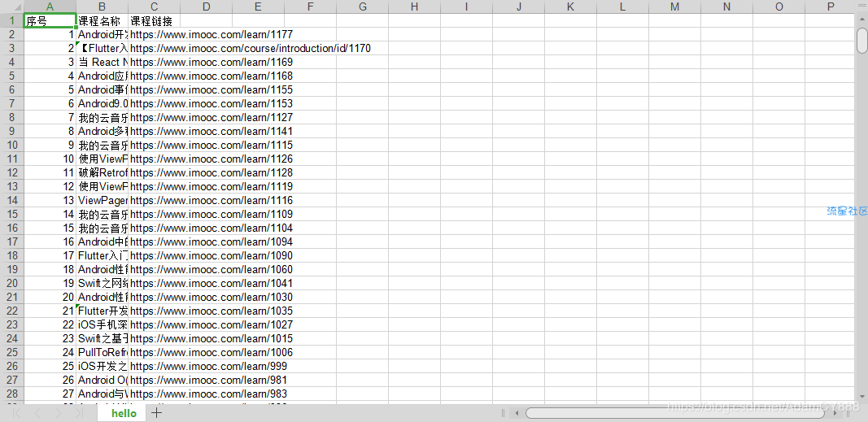Select the 课程名称 header cell
Image resolution: width=868 pixels, height=422 pixels.
coord(102,21)
